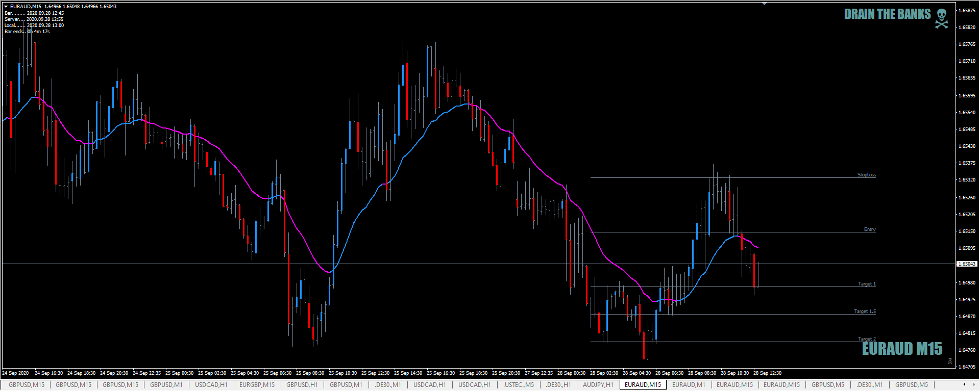Click the current price tag 1.65043

pos(967,264)
